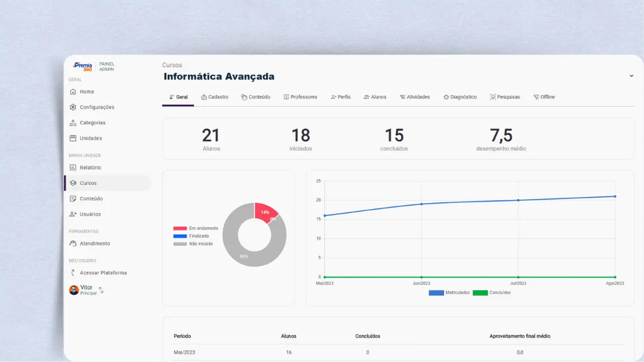Click the Período column header
The height and width of the screenshot is (362, 644).
[182, 336]
